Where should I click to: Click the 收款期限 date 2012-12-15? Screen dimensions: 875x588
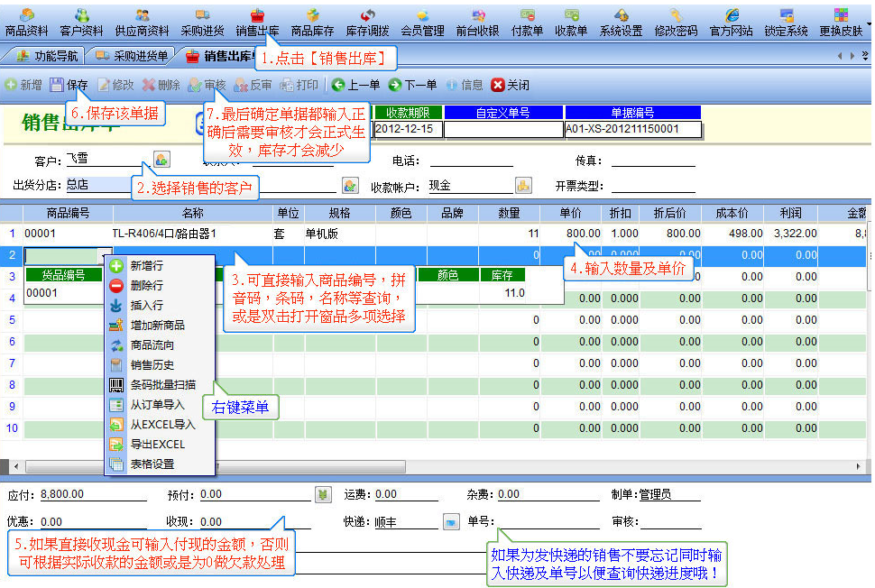click(x=408, y=129)
